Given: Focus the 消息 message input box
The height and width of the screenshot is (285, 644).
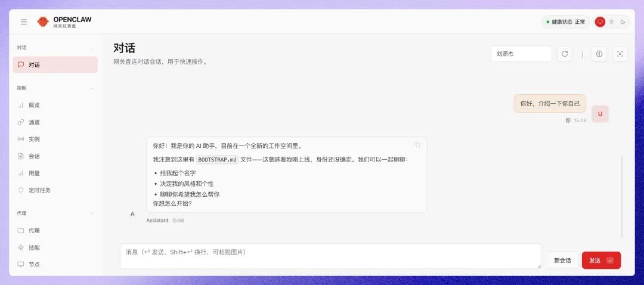Looking at the screenshot, I should coord(330,256).
